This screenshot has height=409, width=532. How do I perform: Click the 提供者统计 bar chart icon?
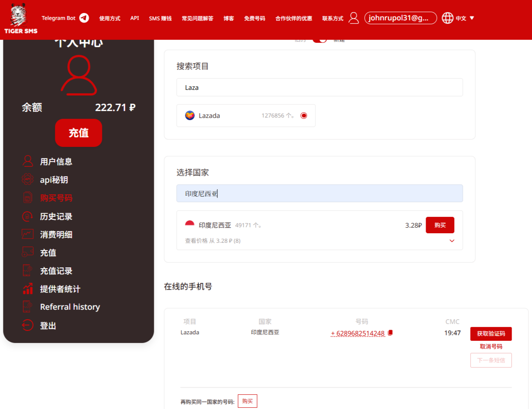tap(28, 289)
